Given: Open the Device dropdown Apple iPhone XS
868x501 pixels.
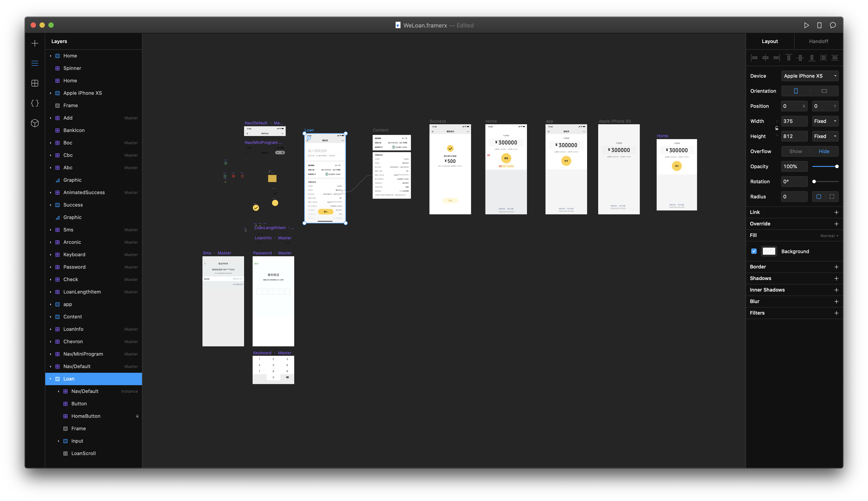Looking at the screenshot, I should (x=809, y=76).
